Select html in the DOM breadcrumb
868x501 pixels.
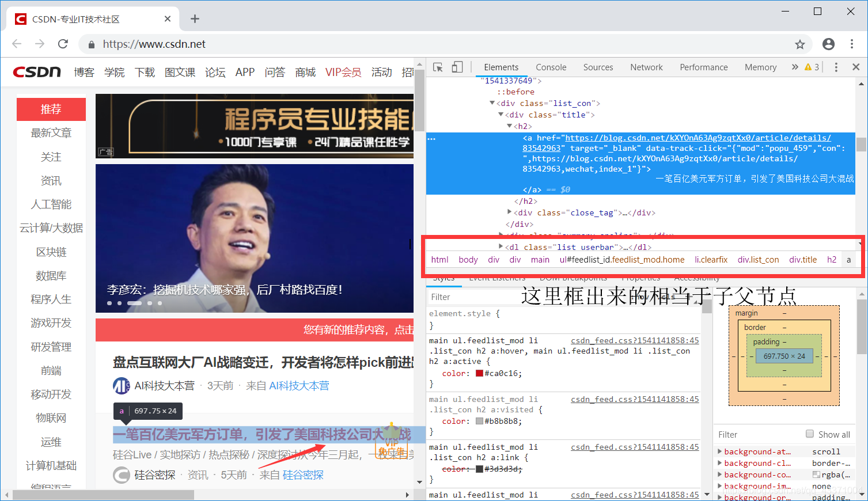[439, 260]
